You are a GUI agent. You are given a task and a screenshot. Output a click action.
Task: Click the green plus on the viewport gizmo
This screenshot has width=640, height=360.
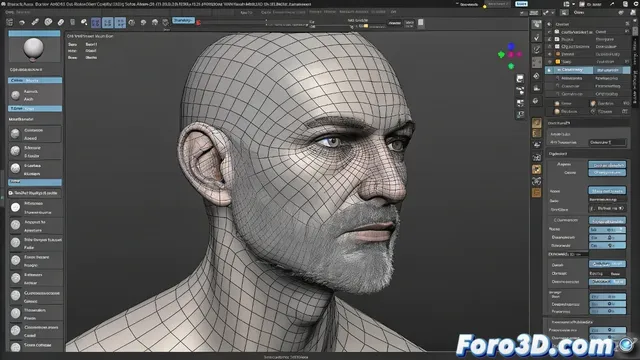(501, 54)
